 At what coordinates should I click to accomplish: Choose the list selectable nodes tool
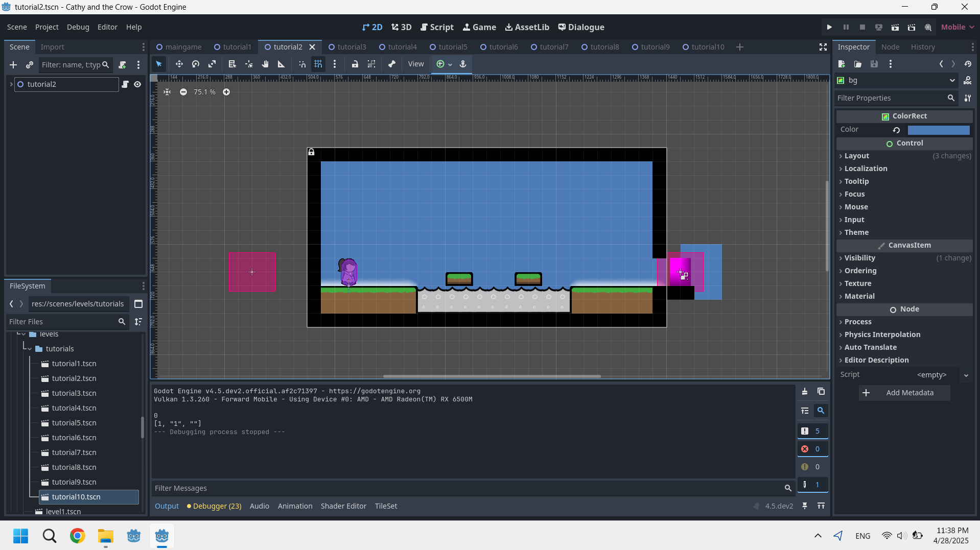(x=232, y=64)
